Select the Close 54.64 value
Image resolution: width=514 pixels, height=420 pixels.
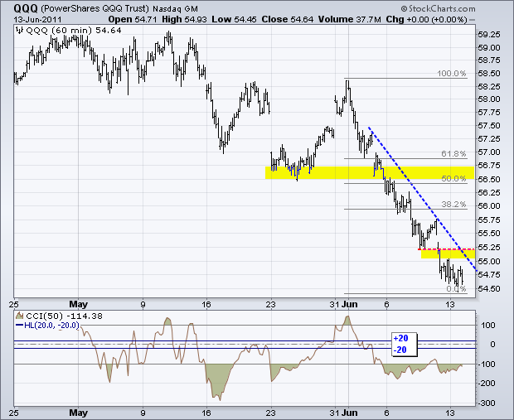point(288,19)
